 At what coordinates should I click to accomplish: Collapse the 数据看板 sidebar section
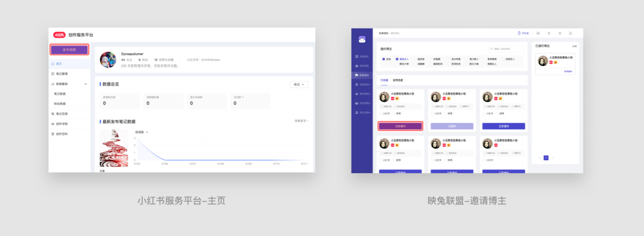click(x=86, y=84)
